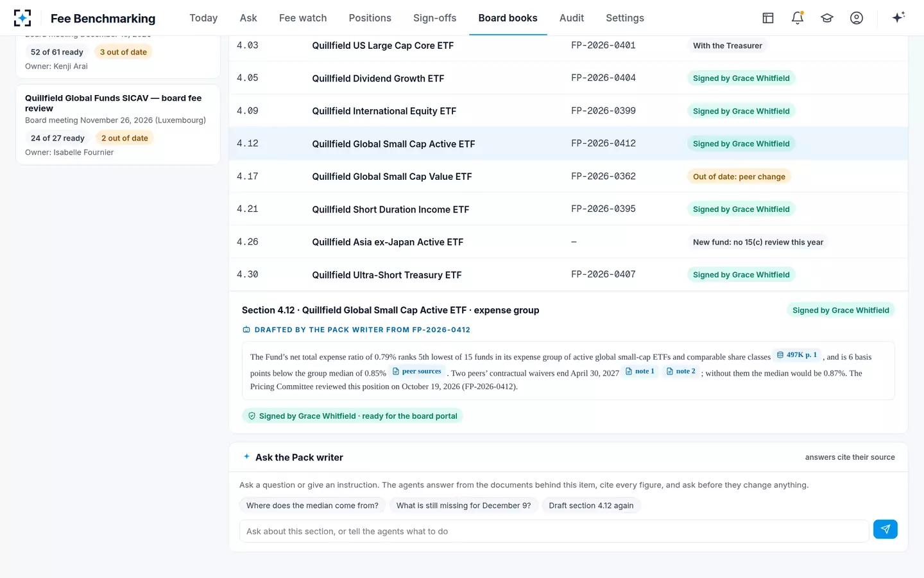924x578 pixels.
Task: Select the Quillfield Ultra-Short Treasury ETF row
Action: (569, 275)
